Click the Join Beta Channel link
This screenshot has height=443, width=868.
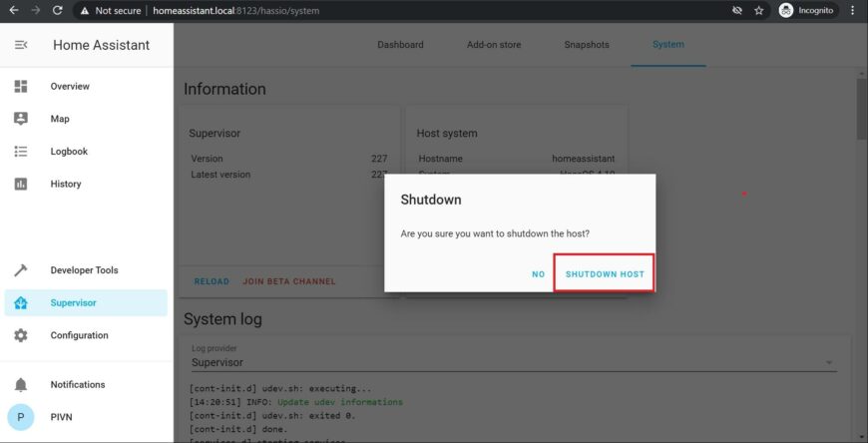click(289, 281)
